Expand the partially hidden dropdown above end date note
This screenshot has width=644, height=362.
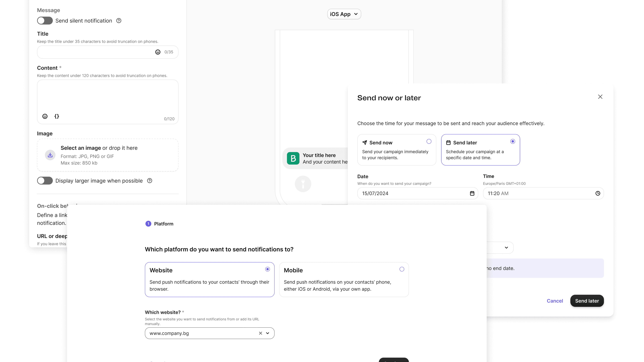pyautogui.click(x=506, y=248)
